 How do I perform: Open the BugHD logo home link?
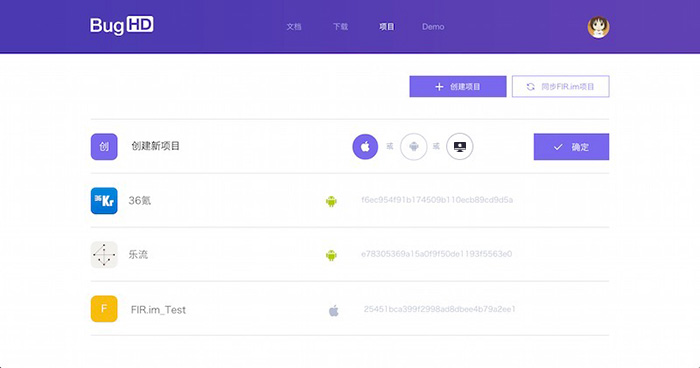tap(121, 25)
